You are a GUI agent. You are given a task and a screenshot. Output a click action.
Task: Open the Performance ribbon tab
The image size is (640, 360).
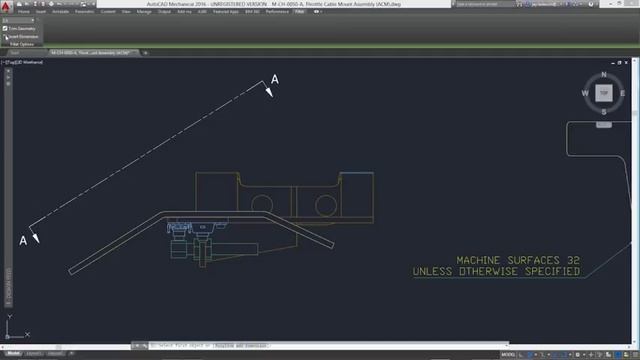277,12
